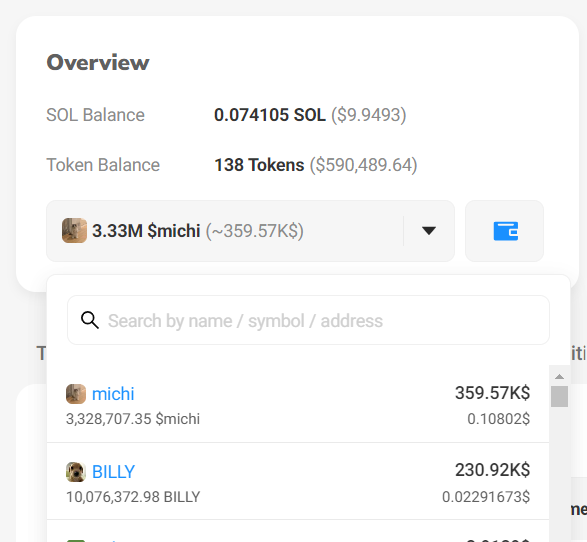Click the michi token icon in the list
Screen dimensions: 587x542
76,394
